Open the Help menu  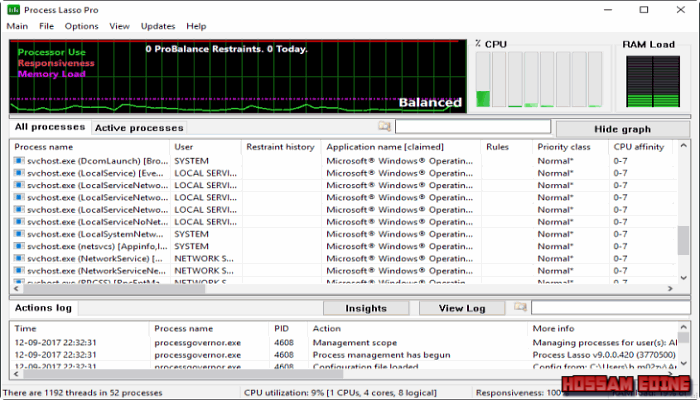tap(196, 26)
